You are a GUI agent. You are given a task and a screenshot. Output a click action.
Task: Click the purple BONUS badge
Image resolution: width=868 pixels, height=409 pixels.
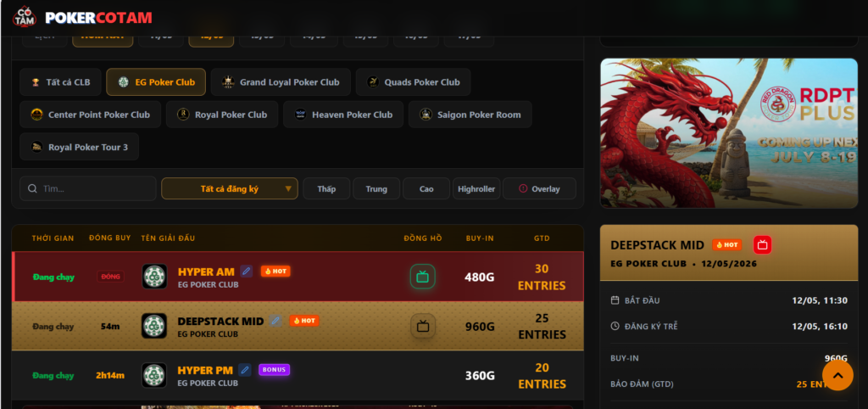274,370
